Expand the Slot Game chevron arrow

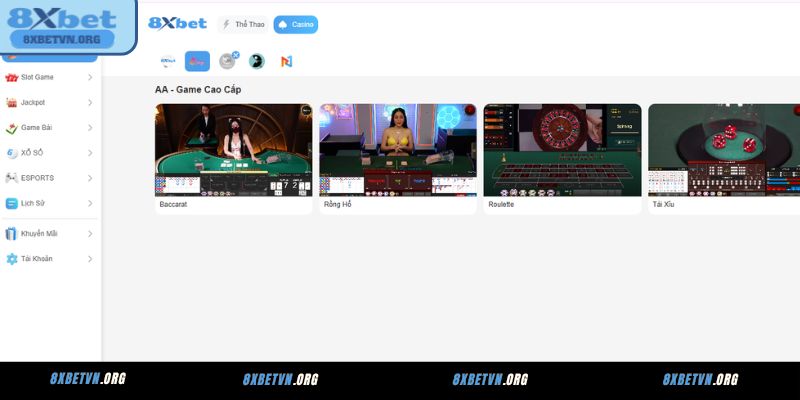(x=90, y=77)
